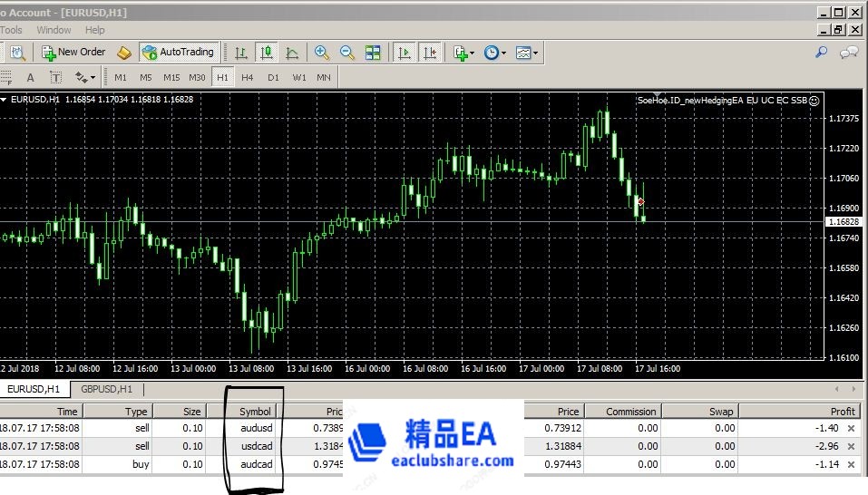Tile chart windows icon

coord(373,53)
